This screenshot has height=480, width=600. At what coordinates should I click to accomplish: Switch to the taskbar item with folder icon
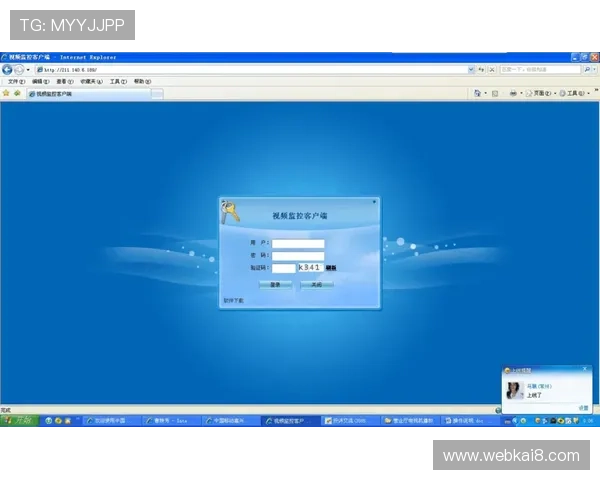[409, 421]
